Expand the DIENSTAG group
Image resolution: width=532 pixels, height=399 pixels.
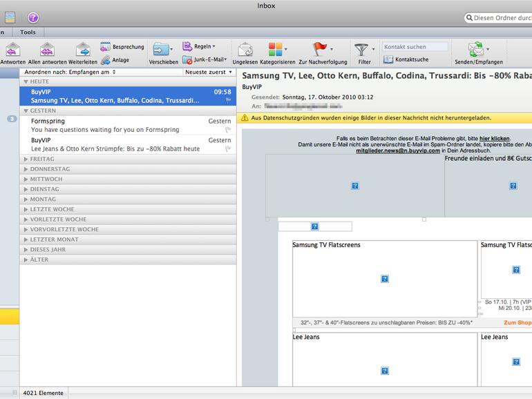tap(26, 189)
